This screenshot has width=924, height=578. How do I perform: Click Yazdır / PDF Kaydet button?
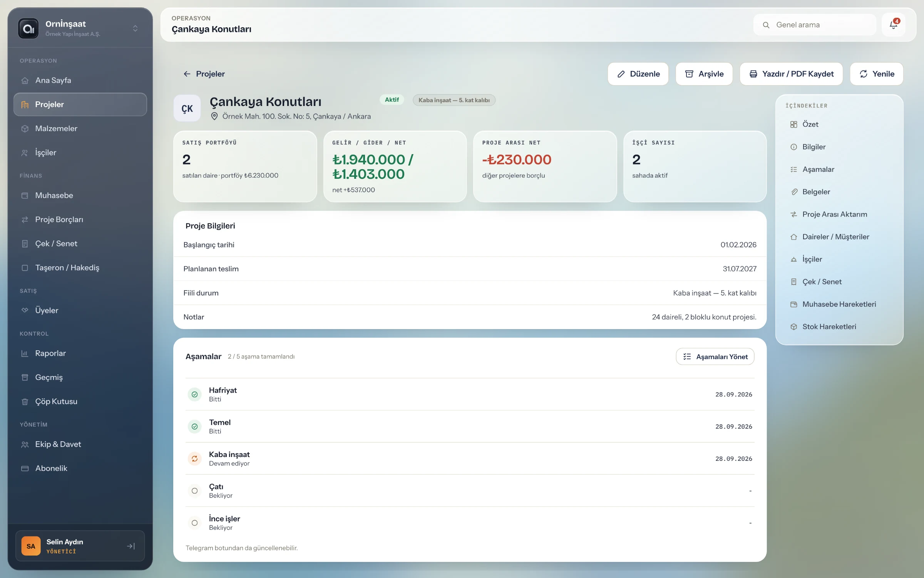click(x=791, y=74)
